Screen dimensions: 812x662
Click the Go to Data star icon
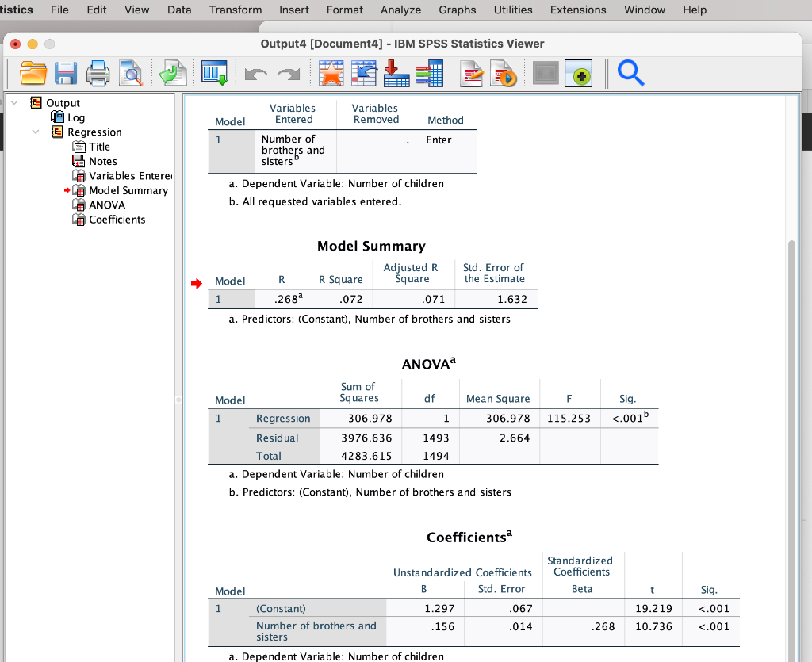pyautogui.click(x=331, y=73)
